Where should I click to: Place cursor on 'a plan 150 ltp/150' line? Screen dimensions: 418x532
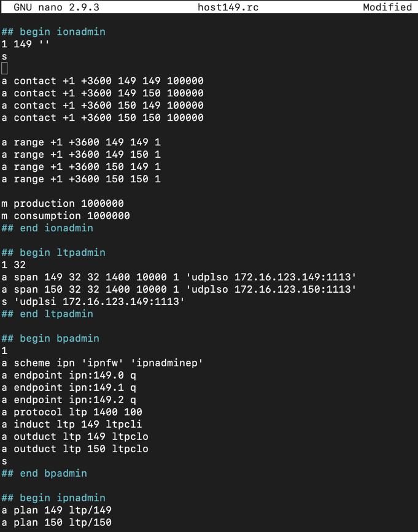pyautogui.click(x=56, y=523)
